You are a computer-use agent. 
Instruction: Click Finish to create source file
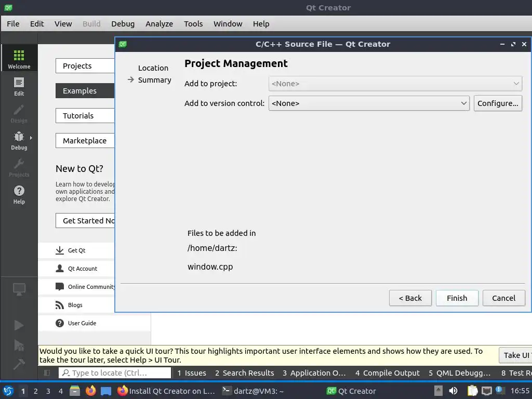457,298
